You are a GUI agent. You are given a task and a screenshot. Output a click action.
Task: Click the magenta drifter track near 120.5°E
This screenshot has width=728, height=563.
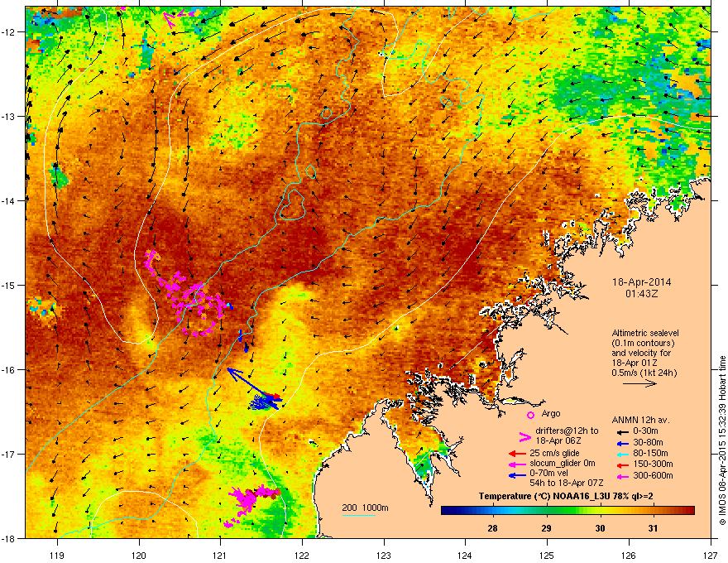click(x=185, y=294)
